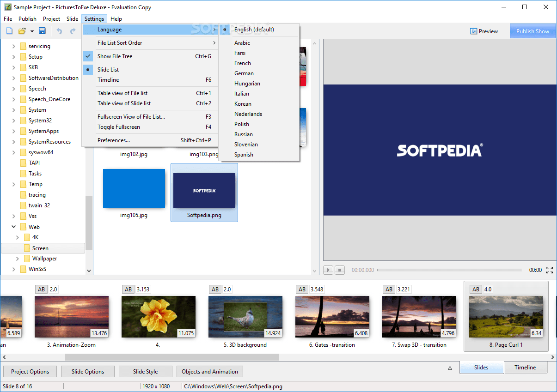Select slide 4 yellow flower thumbnail
The height and width of the screenshot is (392, 557).
tap(159, 317)
